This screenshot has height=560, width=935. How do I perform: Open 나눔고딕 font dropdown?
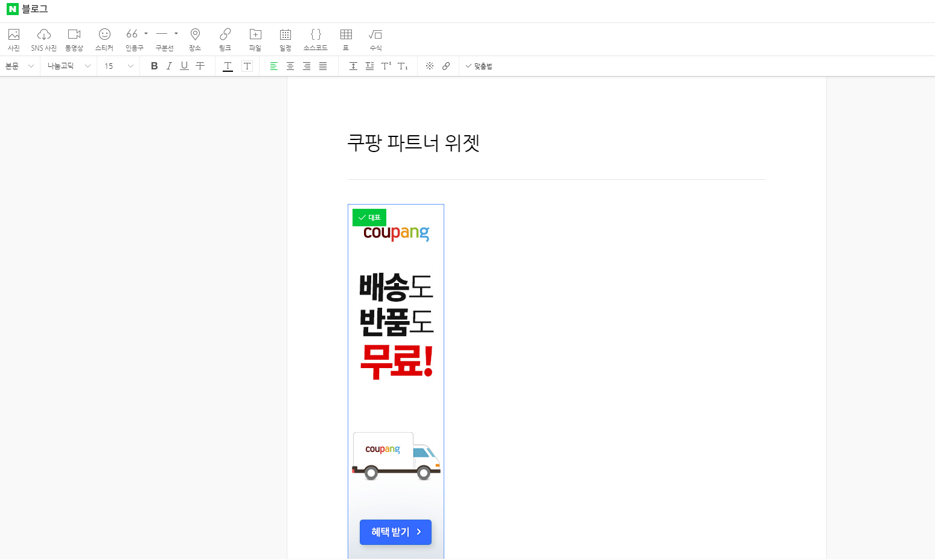pos(69,66)
